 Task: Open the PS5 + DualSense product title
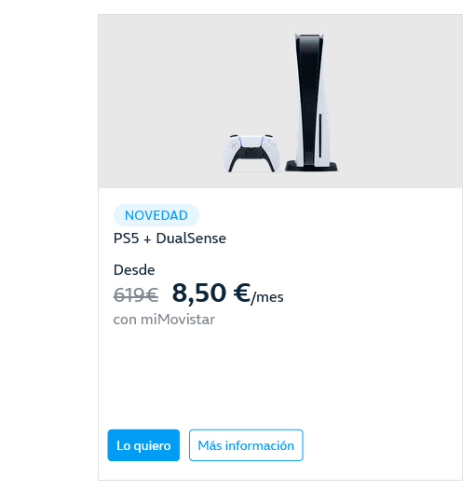coord(170,238)
